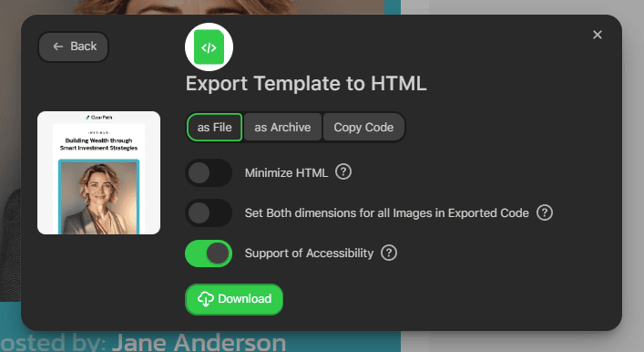Viewport: 644px width, 352px height.
Task: Disable the Support of Accessibility switch
Action: point(209,254)
